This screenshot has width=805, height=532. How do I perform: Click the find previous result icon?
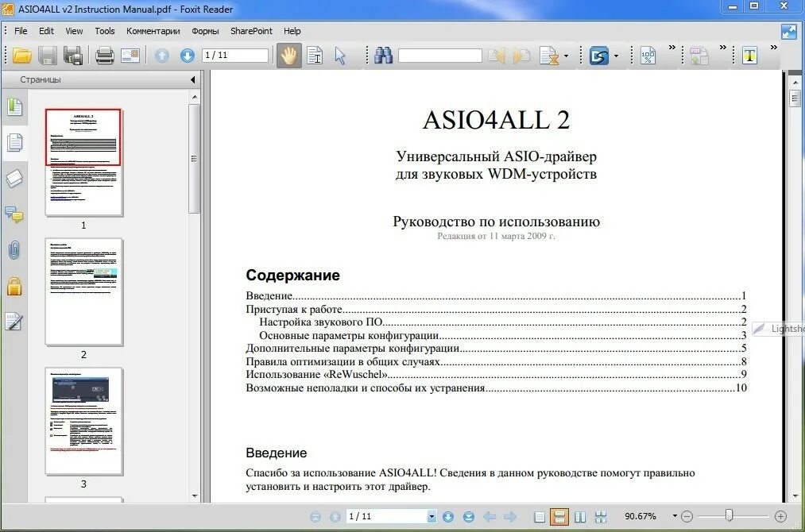pos(497,55)
